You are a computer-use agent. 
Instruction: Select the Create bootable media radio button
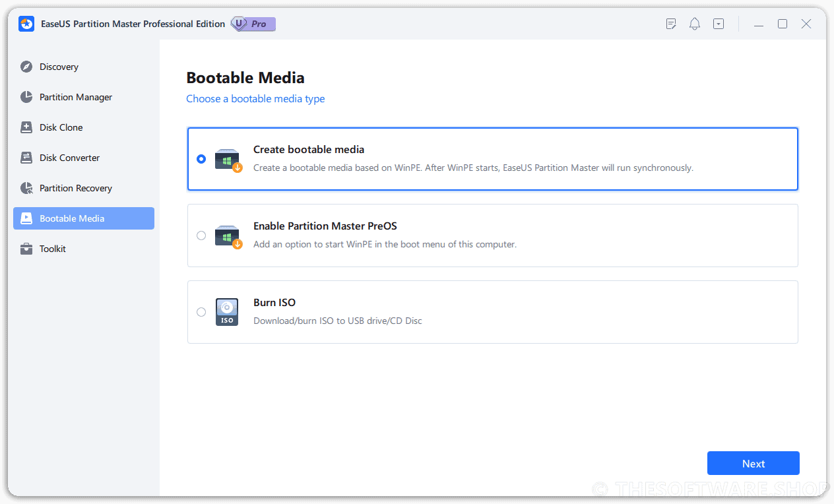201,159
